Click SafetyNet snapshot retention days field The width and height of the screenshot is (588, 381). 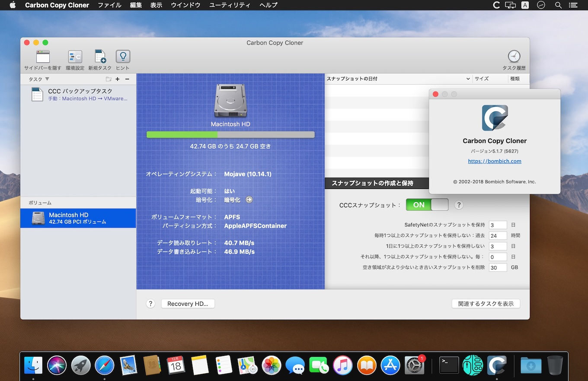tap(498, 225)
